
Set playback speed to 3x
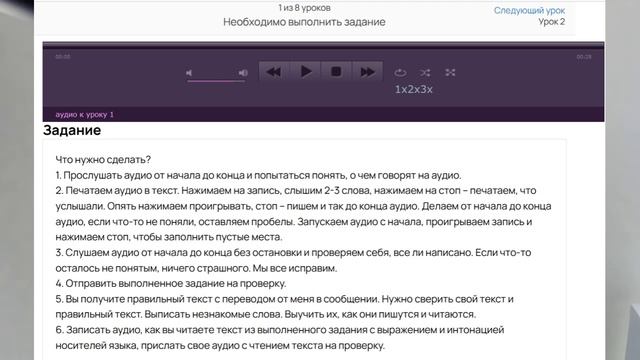click(x=426, y=89)
